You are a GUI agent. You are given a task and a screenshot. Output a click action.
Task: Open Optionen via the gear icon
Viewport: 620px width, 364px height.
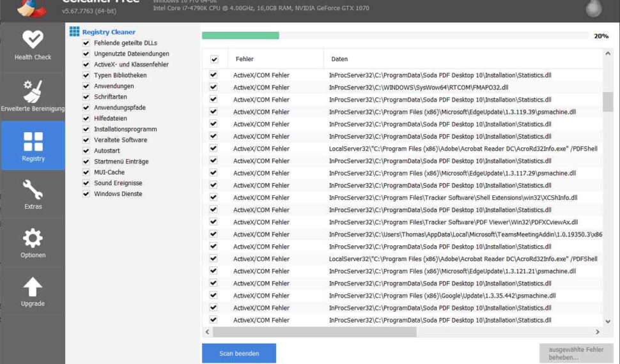(33, 238)
